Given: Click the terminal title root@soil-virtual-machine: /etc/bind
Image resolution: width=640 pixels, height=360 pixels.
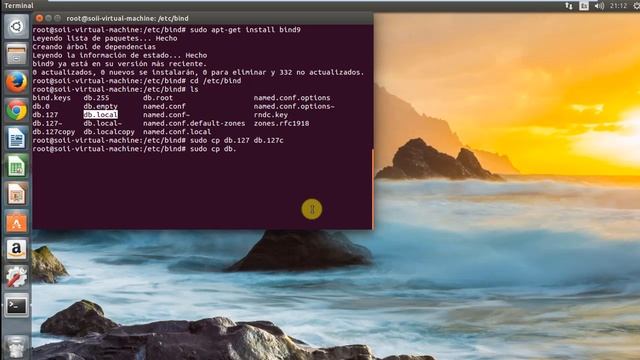Looking at the screenshot, I should point(127,18).
